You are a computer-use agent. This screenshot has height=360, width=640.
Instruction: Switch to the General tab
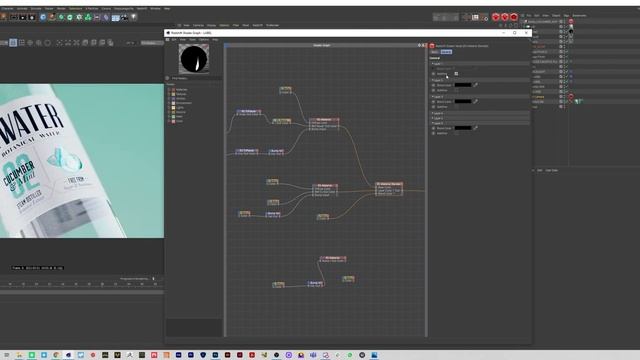(x=446, y=52)
